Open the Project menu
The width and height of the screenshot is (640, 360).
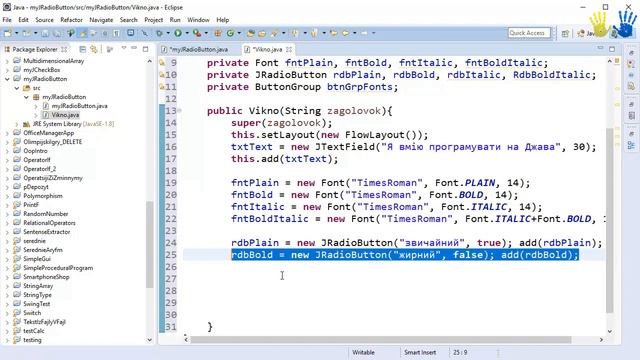(153, 20)
